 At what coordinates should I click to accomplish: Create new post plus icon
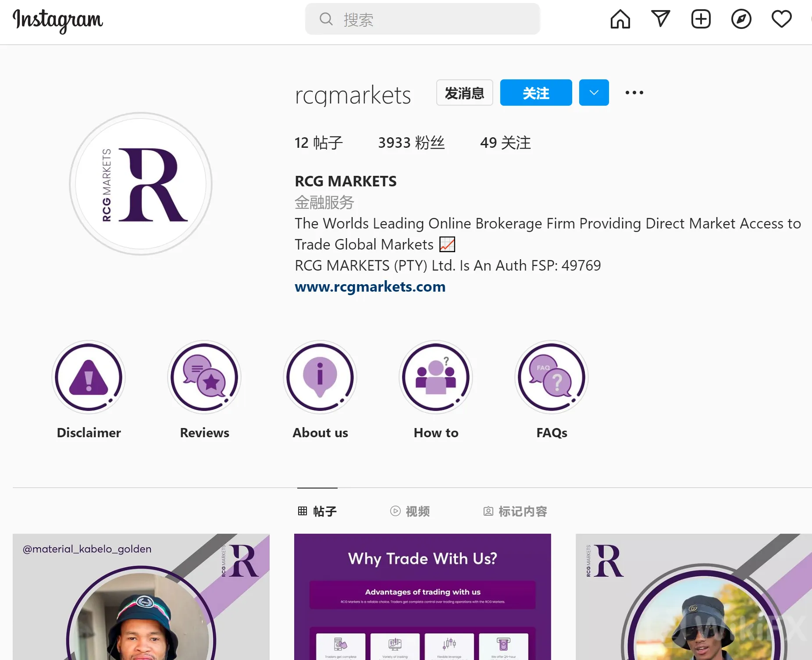coord(701,19)
